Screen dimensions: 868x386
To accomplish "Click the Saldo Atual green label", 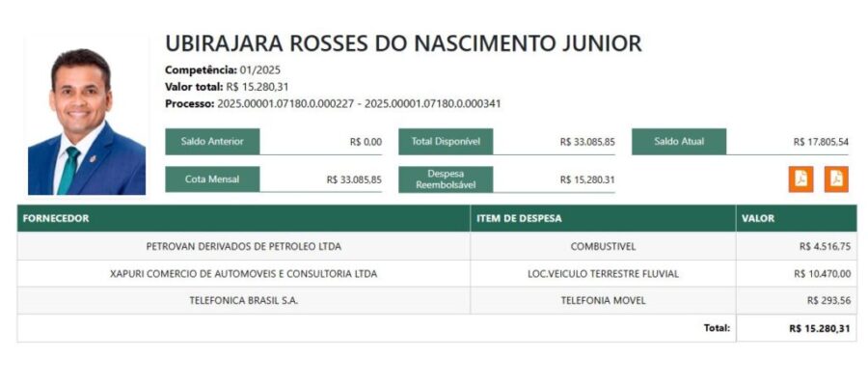I will (679, 142).
